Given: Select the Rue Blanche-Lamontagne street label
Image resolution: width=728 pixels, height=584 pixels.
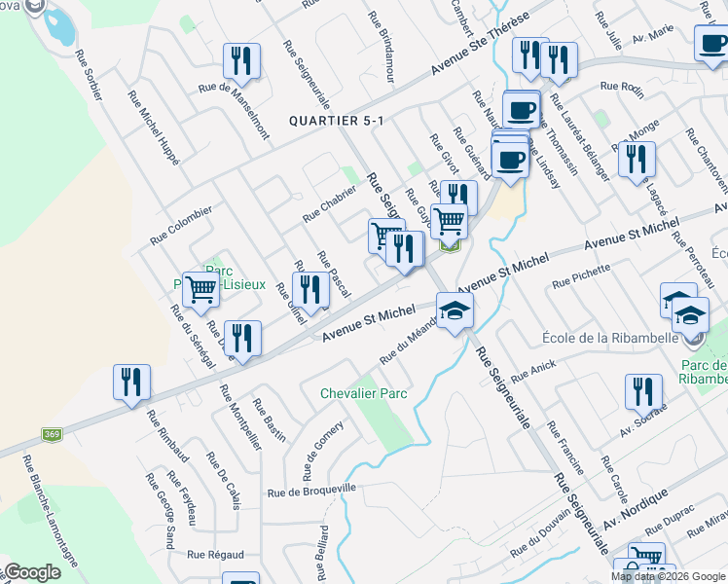Looking at the screenshot, I should [x=51, y=511].
